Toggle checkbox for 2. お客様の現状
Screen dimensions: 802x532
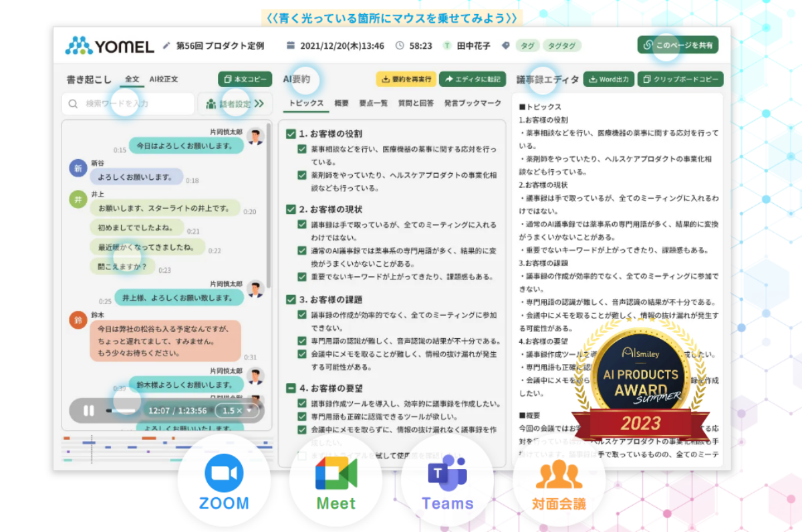tap(291, 209)
